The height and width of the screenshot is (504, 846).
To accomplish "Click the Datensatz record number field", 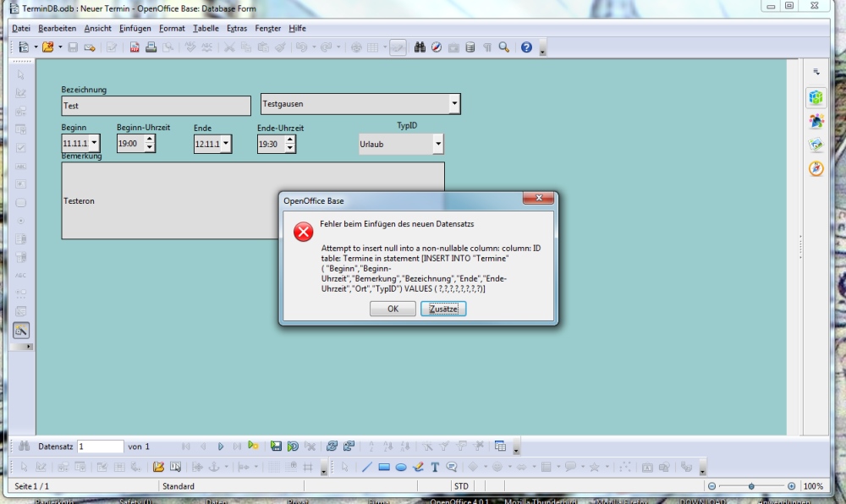I will click(x=100, y=446).
